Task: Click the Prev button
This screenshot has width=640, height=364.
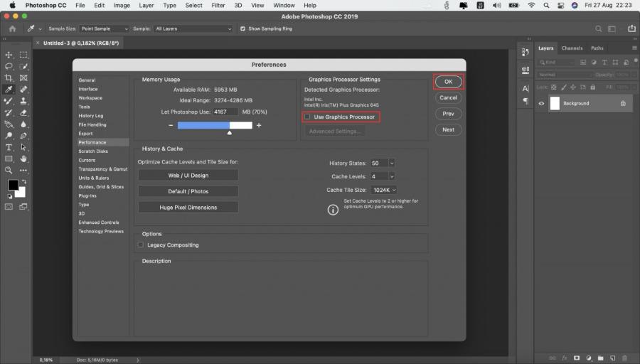Action: click(x=448, y=114)
